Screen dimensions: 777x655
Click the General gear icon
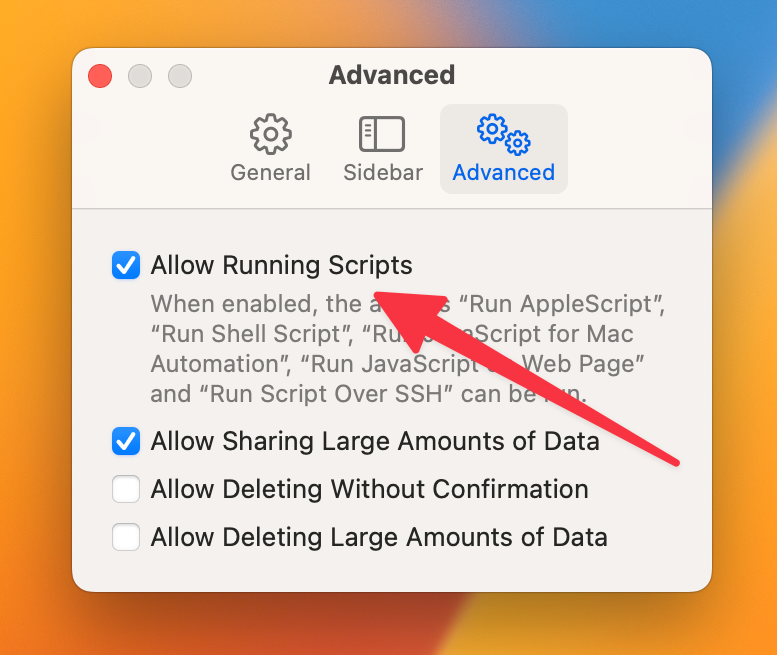(270, 134)
